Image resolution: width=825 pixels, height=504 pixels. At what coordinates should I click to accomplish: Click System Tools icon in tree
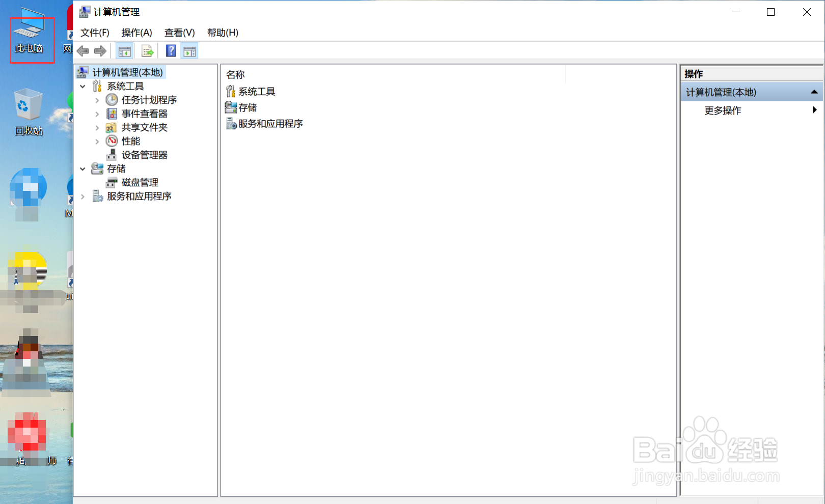pyautogui.click(x=97, y=86)
